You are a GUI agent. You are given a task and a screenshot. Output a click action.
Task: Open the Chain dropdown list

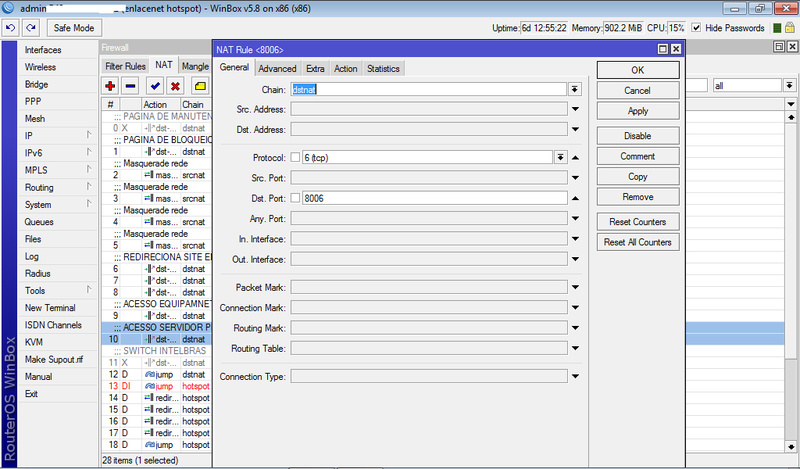(574, 89)
